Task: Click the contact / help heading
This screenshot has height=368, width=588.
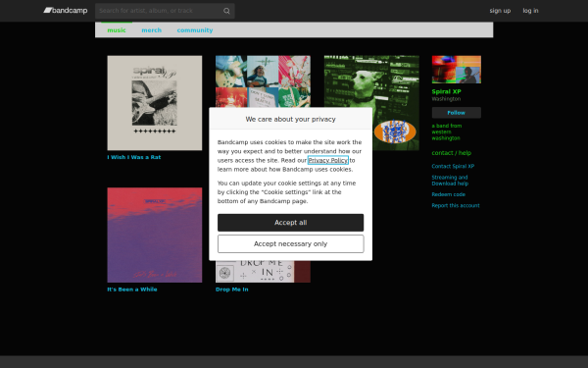Action: click(452, 153)
